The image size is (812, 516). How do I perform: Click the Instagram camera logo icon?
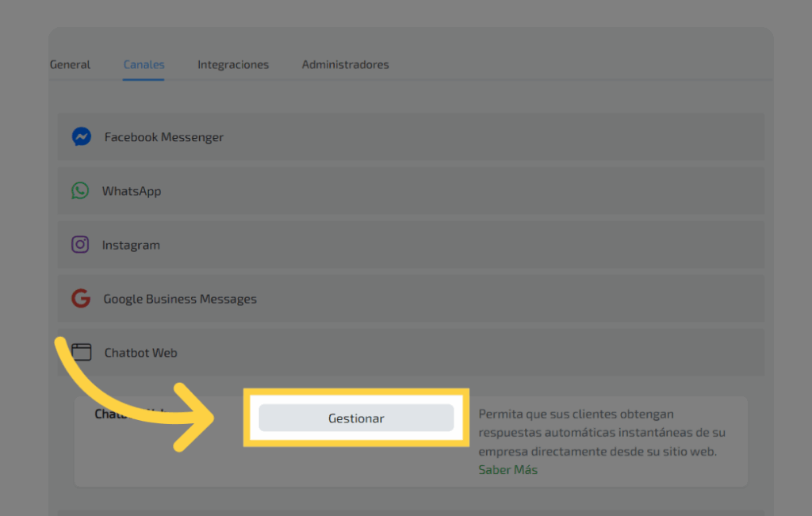(x=80, y=245)
